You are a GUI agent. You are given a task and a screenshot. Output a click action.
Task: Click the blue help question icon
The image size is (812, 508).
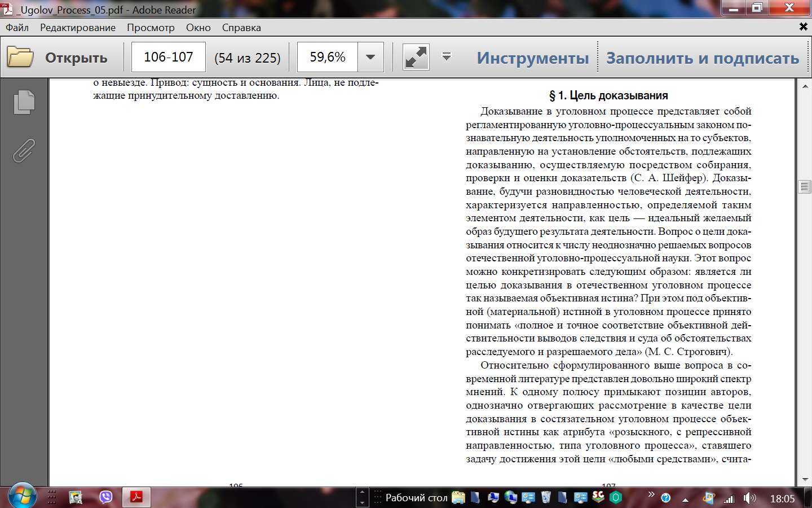(x=666, y=498)
